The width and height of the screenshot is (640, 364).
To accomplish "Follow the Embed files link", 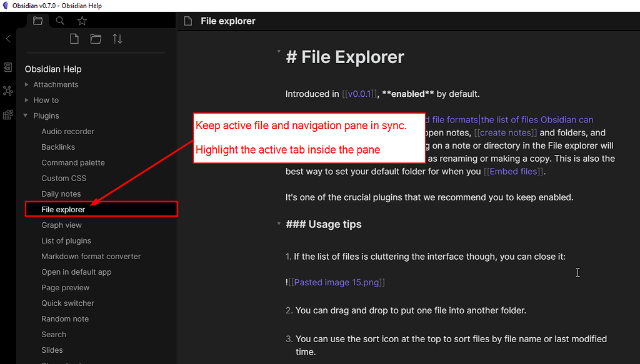I will click(x=512, y=171).
